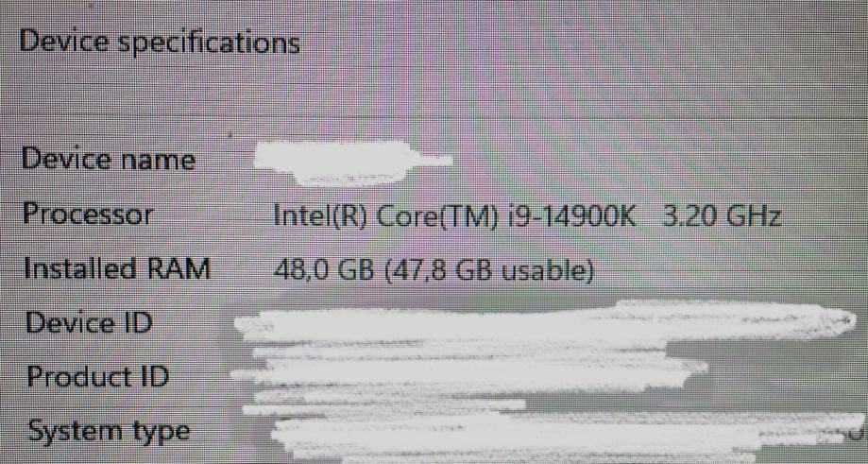Click the Intel(R) text in Processor row
The width and height of the screenshot is (868, 464).
pyautogui.click(x=320, y=216)
